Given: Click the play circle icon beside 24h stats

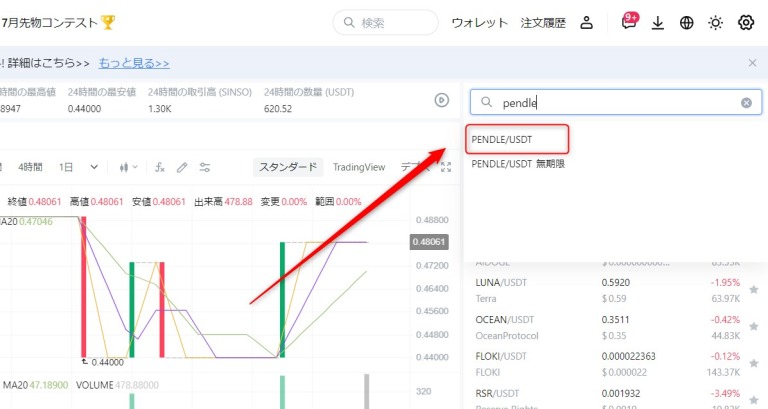Looking at the screenshot, I should pyautogui.click(x=441, y=100).
